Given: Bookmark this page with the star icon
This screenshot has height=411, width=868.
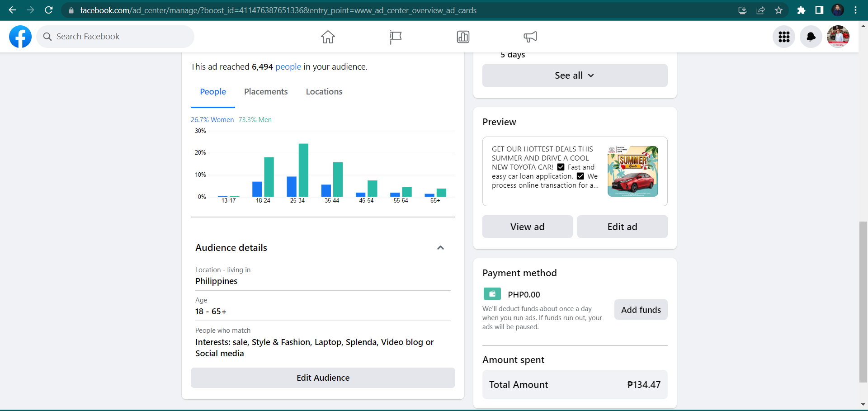Looking at the screenshot, I should [x=779, y=10].
